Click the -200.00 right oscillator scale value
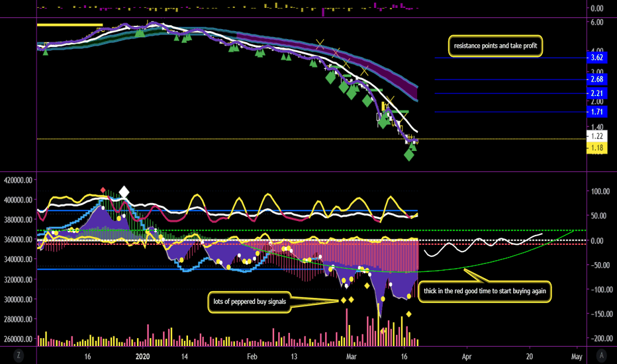The width and height of the screenshot is (617, 364). (x=602, y=338)
